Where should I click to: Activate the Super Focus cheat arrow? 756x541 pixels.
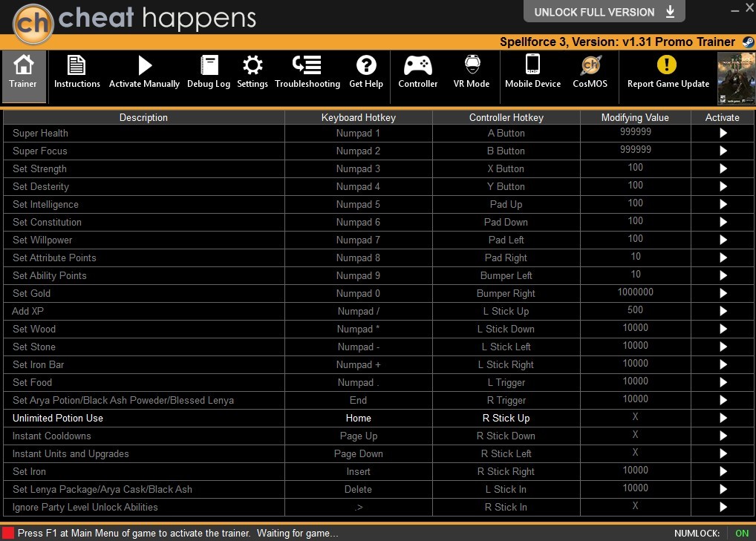723,151
